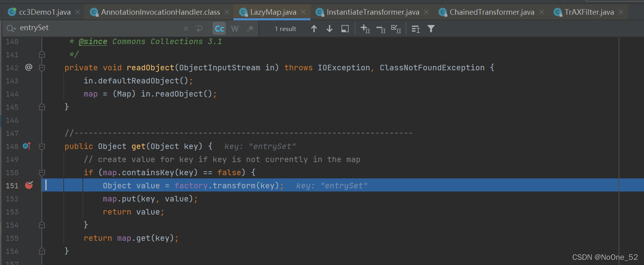The image size is (644, 265).
Task: Click the breakpoint on line 151
Action: point(29,185)
